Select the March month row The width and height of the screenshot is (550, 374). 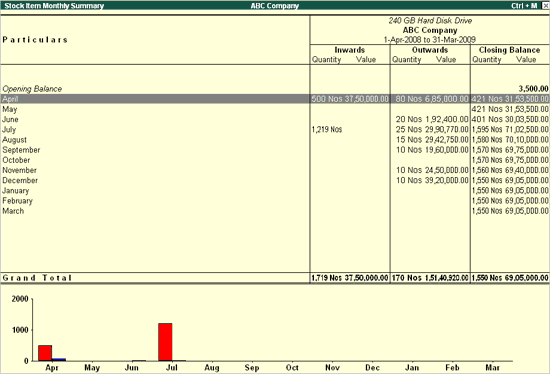275,211
